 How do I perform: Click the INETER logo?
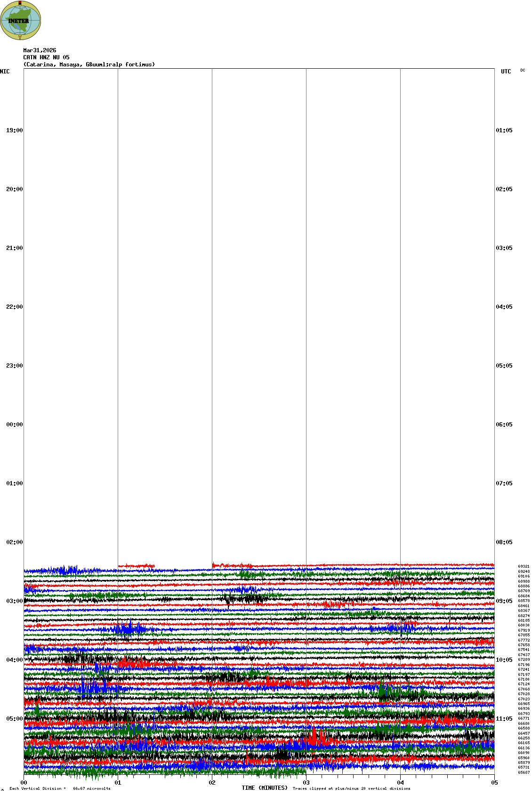20,20
